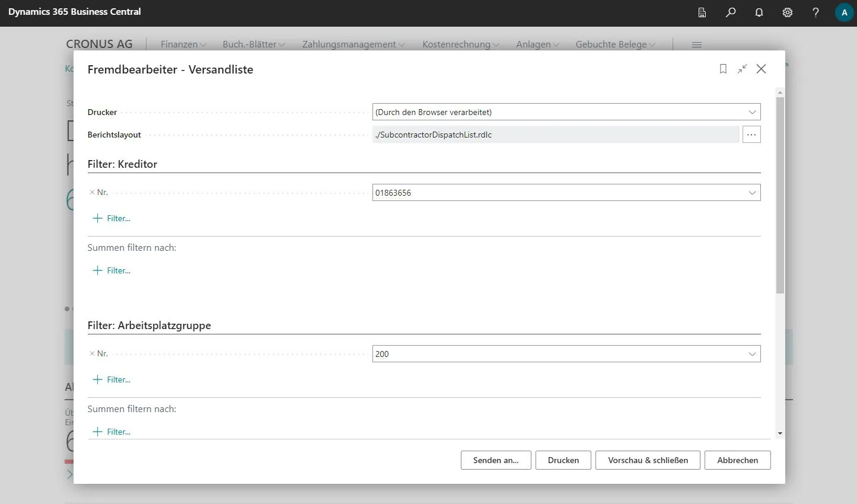Click the Berichtslayout field SubcontractorDispatchList.rdlc
The image size is (857, 504).
(556, 135)
